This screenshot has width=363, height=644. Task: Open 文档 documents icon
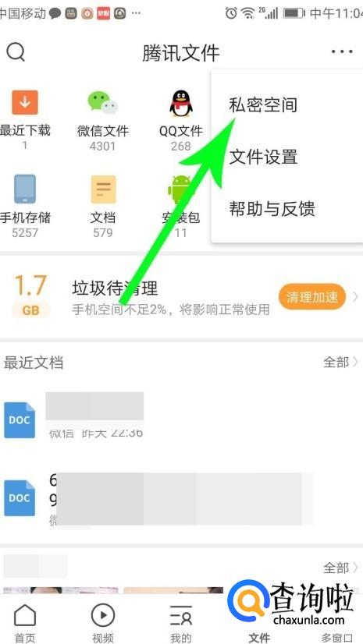[103, 189]
